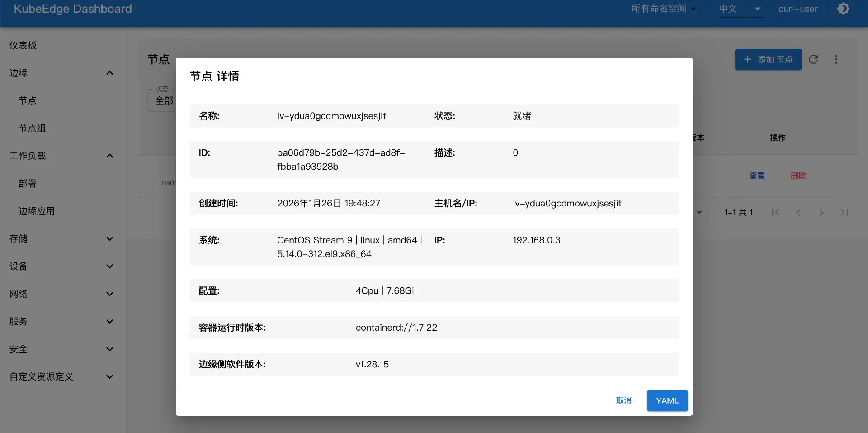The height and width of the screenshot is (433, 868).
Task: Open the rows-per-page dropdown arrow
Action: point(699,213)
